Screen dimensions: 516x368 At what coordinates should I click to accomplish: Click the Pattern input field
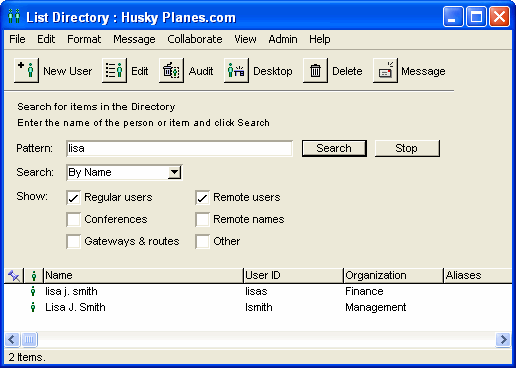pos(179,148)
